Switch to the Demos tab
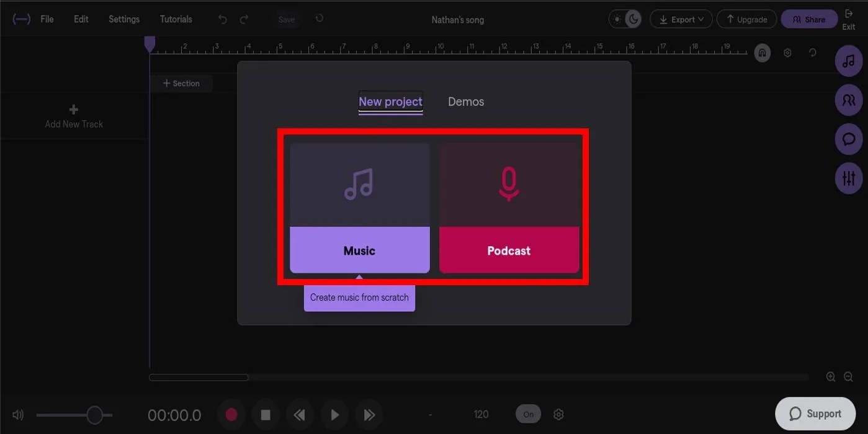The width and height of the screenshot is (868, 434). [x=465, y=101]
